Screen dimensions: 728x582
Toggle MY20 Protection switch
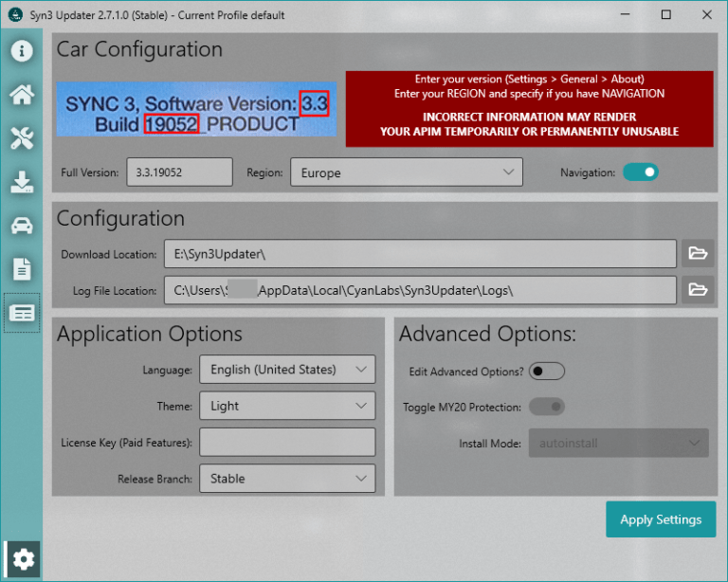(546, 407)
